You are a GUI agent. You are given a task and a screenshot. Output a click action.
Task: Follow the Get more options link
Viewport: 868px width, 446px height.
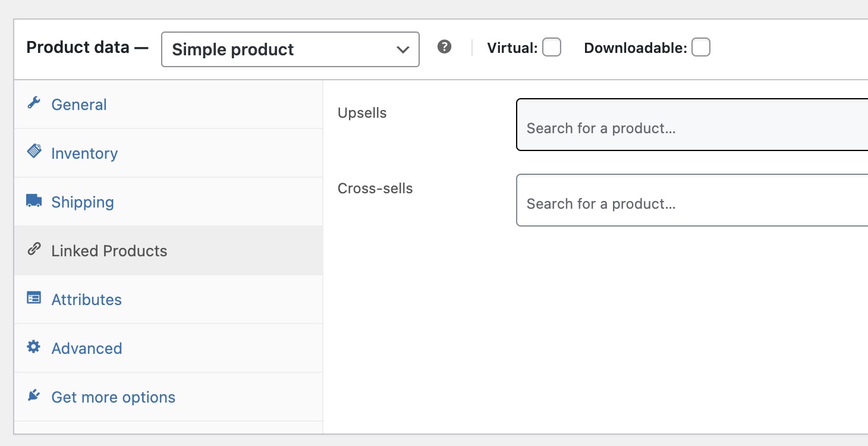pos(113,397)
